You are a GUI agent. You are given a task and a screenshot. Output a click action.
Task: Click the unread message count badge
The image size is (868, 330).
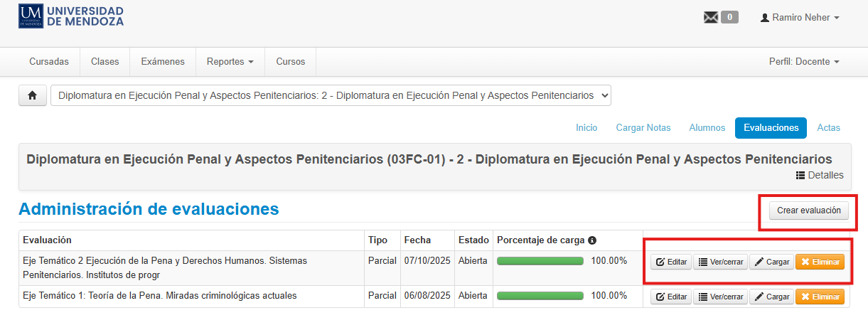tap(729, 17)
